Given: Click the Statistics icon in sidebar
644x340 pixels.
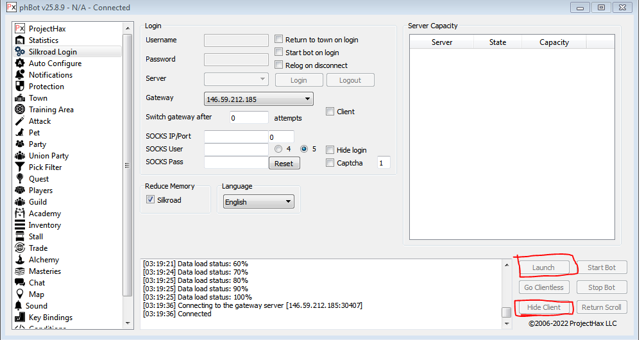Looking at the screenshot, I should [x=20, y=40].
